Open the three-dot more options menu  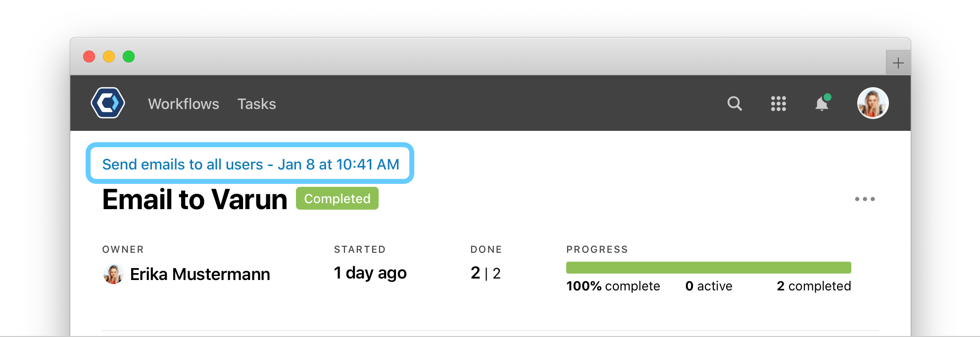point(865,199)
